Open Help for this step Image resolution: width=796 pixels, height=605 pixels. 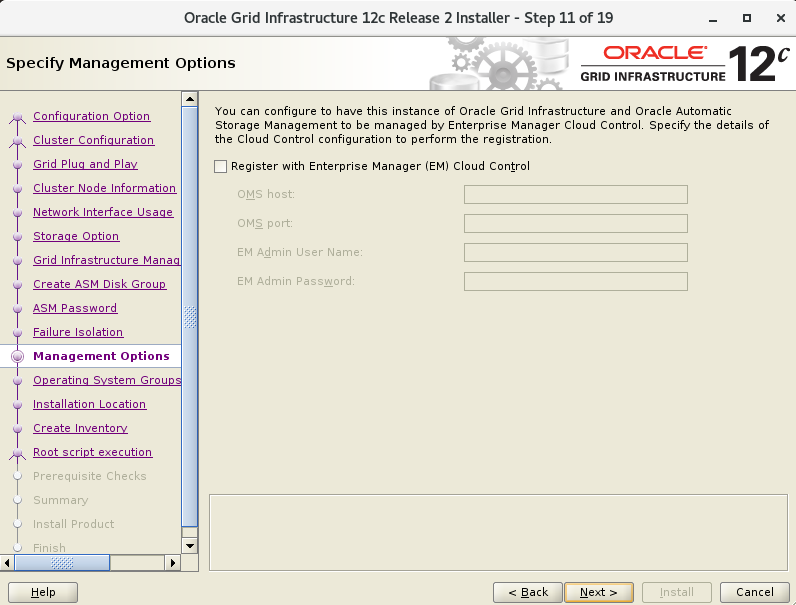click(43, 592)
